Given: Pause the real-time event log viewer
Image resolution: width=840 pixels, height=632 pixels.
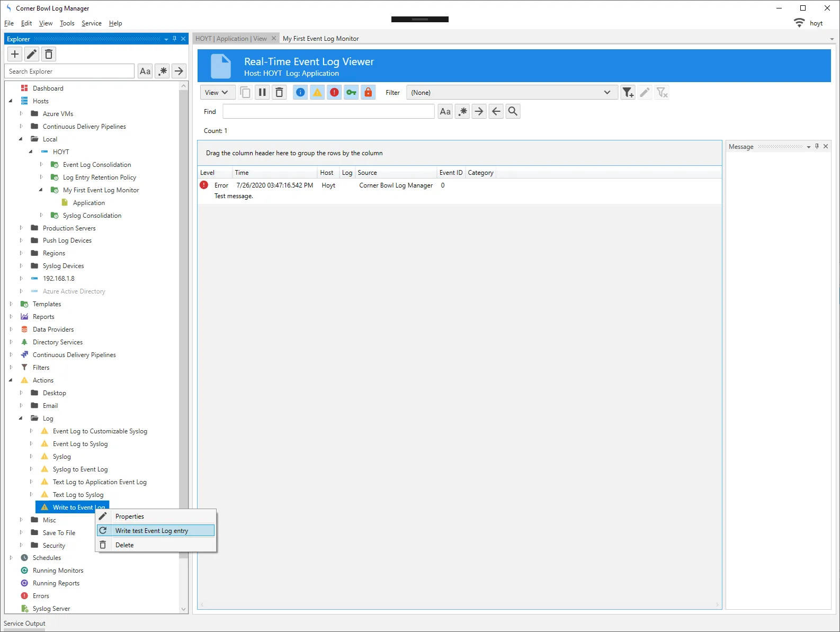Looking at the screenshot, I should coord(262,93).
